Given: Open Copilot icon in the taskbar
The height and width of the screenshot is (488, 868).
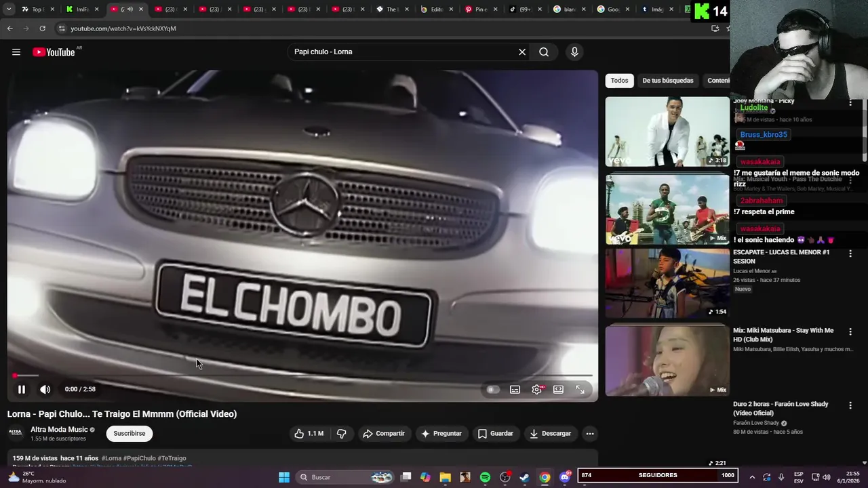Looking at the screenshot, I should coord(425,477).
